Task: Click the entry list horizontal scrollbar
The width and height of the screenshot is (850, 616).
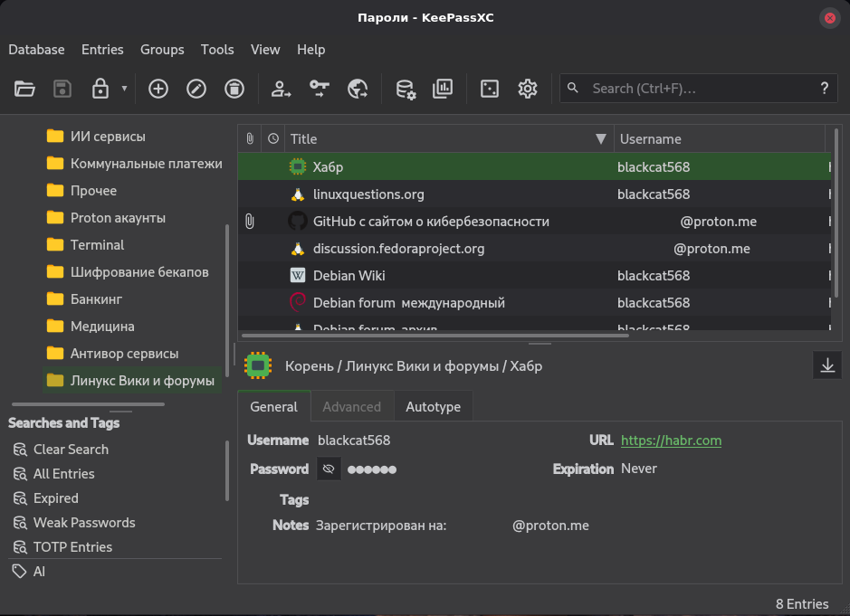Action: tap(435, 336)
